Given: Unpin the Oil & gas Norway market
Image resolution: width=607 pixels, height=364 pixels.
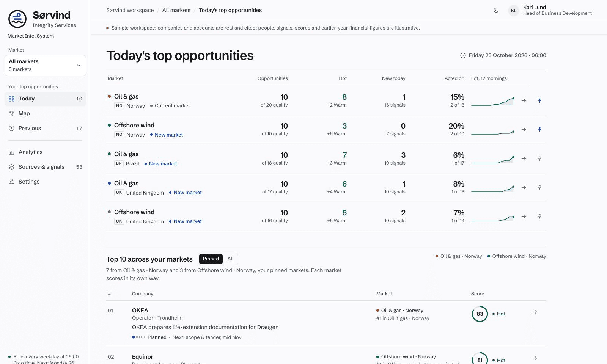Looking at the screenshot, I should (539, 100).
